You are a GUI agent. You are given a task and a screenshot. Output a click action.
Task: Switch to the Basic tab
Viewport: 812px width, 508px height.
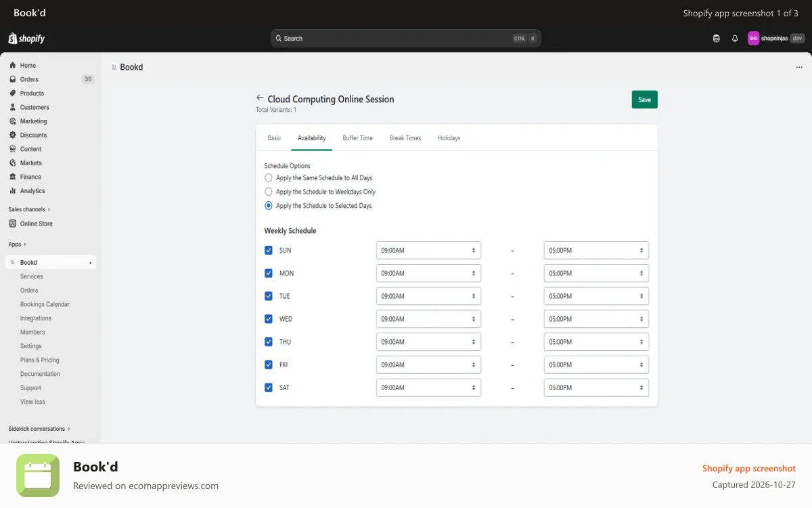(274, 137)
